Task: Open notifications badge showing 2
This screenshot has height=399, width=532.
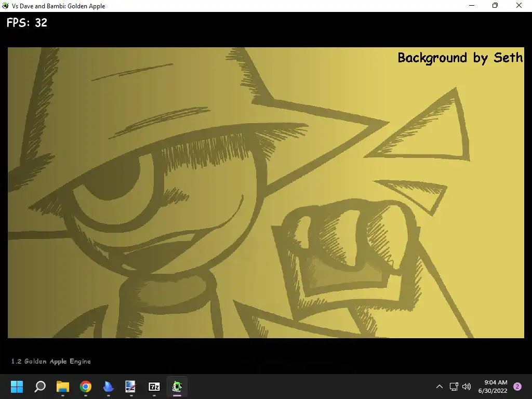Action: click(517, 387)
